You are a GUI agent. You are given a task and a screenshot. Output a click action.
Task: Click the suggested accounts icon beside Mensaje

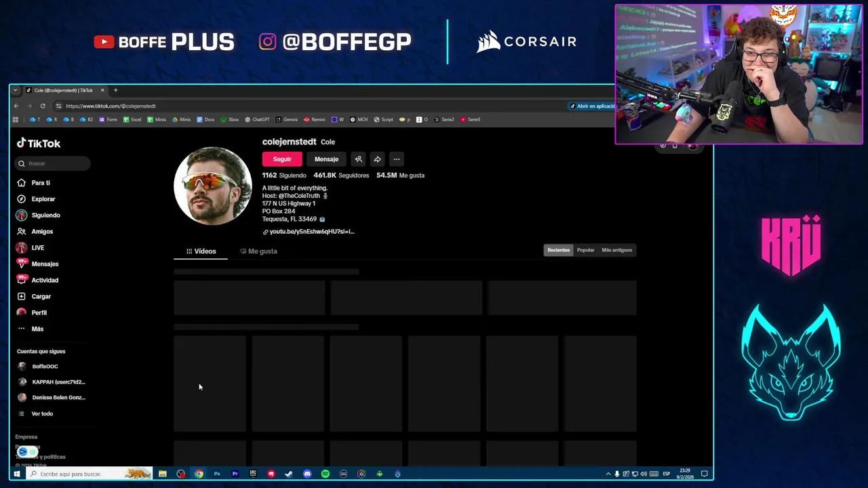tap(358, 159)
